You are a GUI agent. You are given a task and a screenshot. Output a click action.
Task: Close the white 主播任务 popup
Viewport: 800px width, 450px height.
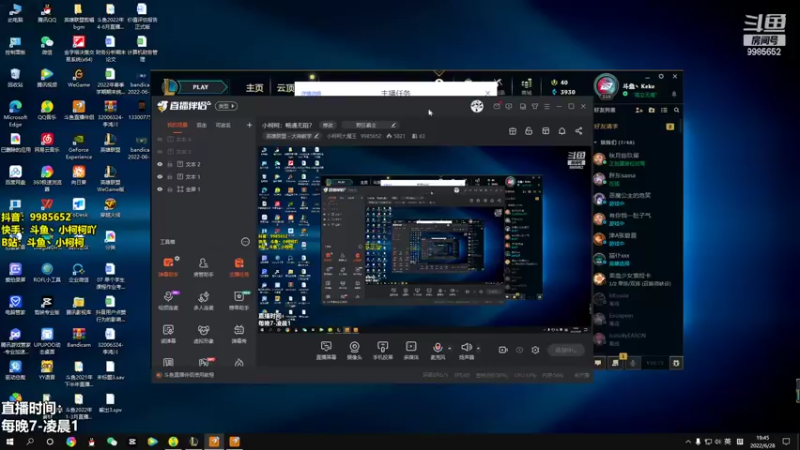click(488, 93)
